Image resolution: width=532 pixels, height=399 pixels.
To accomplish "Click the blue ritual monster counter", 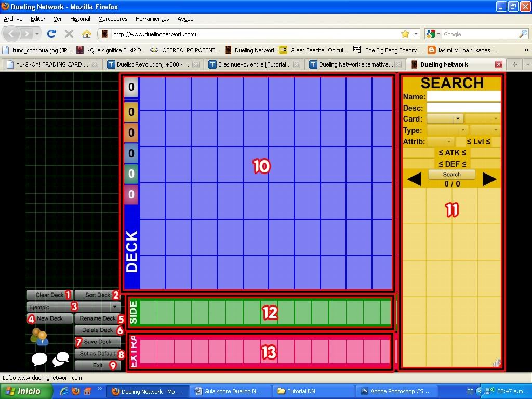I will (x=131, y=153).
